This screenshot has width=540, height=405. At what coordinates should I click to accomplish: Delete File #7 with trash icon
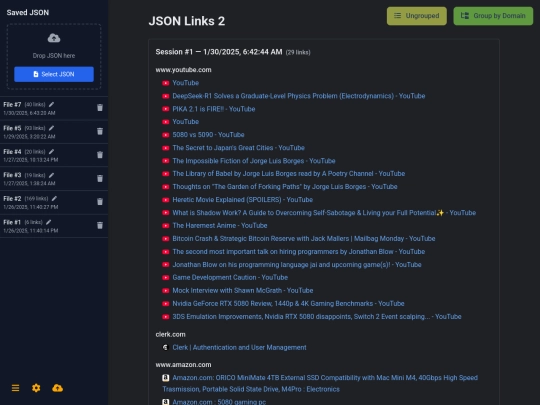(x=100, y=108)
